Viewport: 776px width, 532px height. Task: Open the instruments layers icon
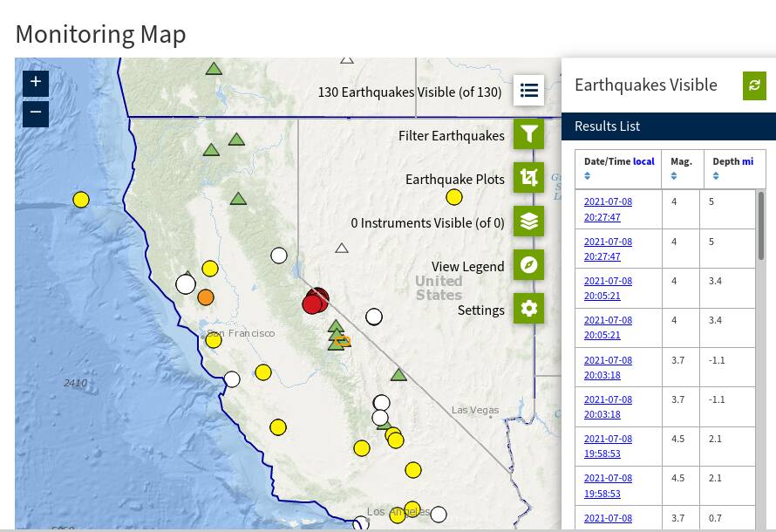(x=528, y=221)
